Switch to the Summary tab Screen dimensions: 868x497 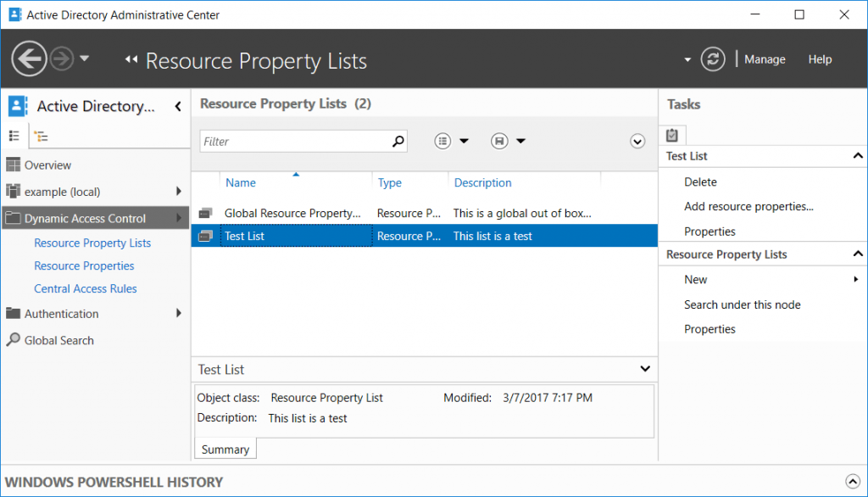(225, 448)
